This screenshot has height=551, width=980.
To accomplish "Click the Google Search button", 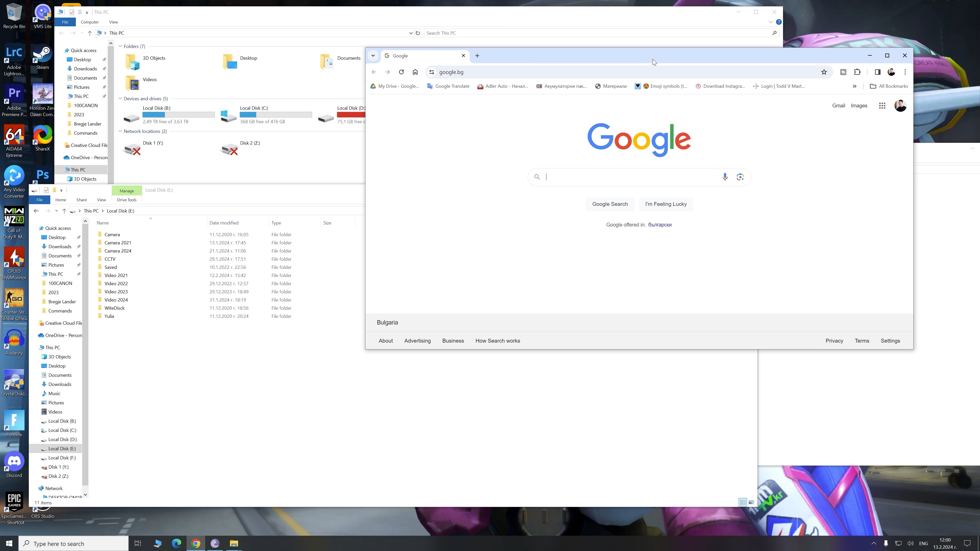I will [610, 204].
